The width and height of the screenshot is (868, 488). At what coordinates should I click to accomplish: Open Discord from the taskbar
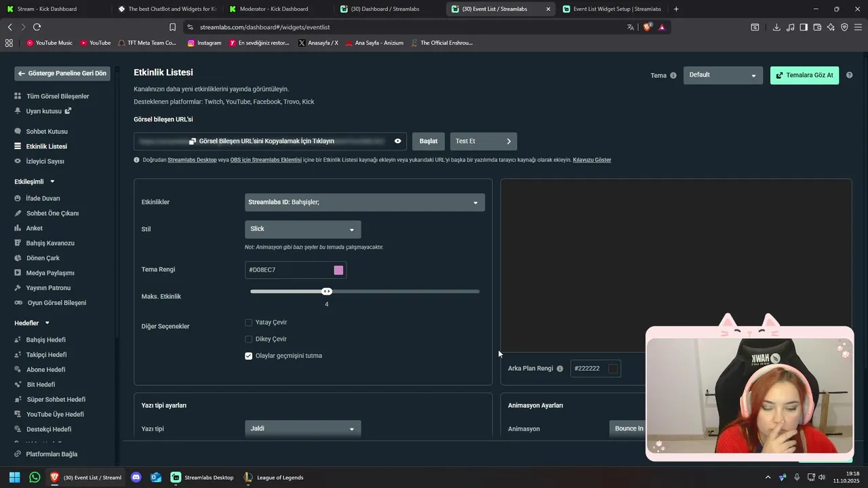tap(136, 477)
